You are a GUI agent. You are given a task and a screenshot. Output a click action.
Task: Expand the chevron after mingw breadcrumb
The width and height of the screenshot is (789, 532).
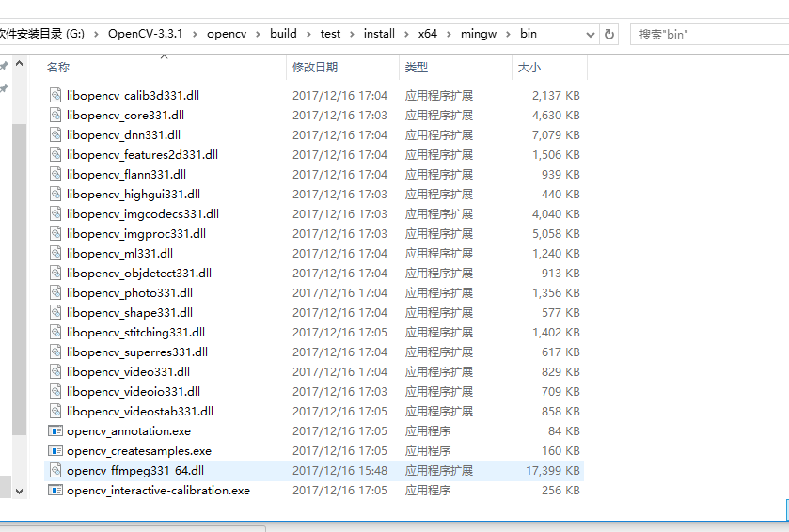[508, 34]
